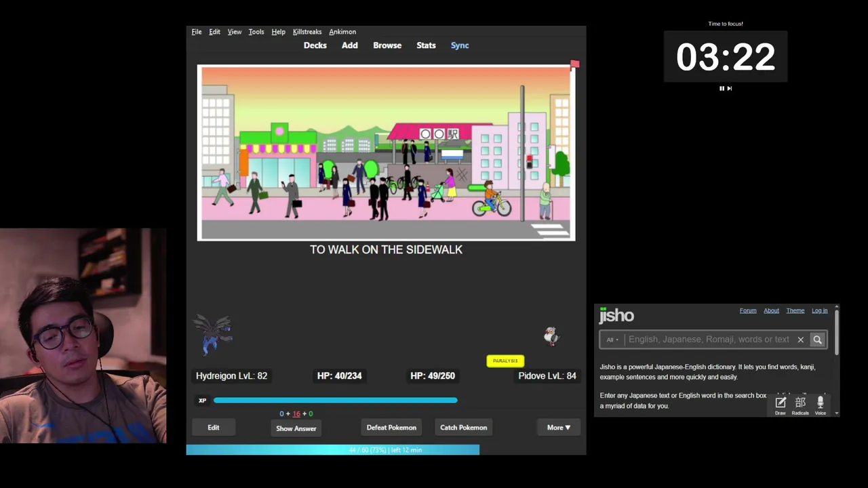
Task: Click the red learning count '16'
Action: 296,413
